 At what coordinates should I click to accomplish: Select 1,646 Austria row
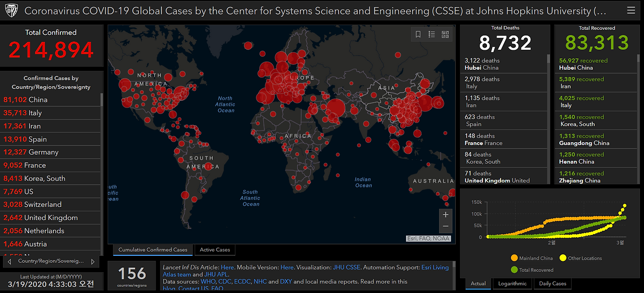[x=50, y=243]
